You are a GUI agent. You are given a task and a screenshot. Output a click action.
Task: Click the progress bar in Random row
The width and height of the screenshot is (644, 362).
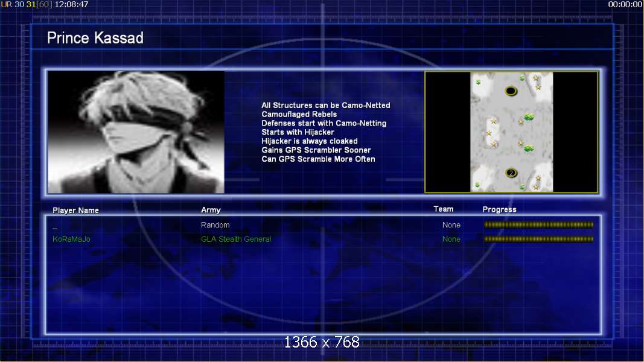pyautogui.click(x=538, y=224)
